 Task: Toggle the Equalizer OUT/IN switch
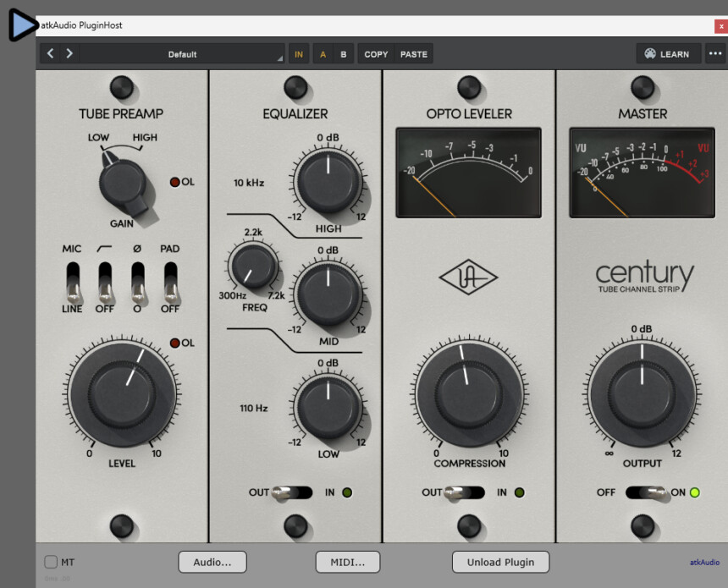pos(294,492)
